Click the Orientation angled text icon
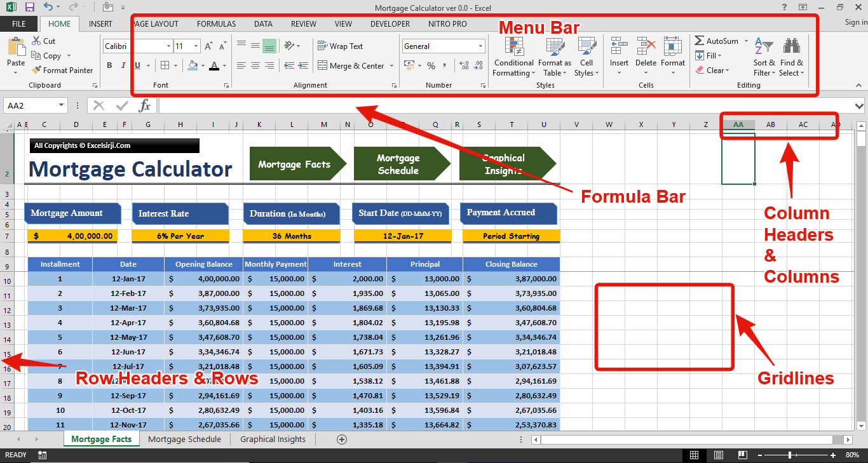The image size is (868, 463). click(289, 46)
